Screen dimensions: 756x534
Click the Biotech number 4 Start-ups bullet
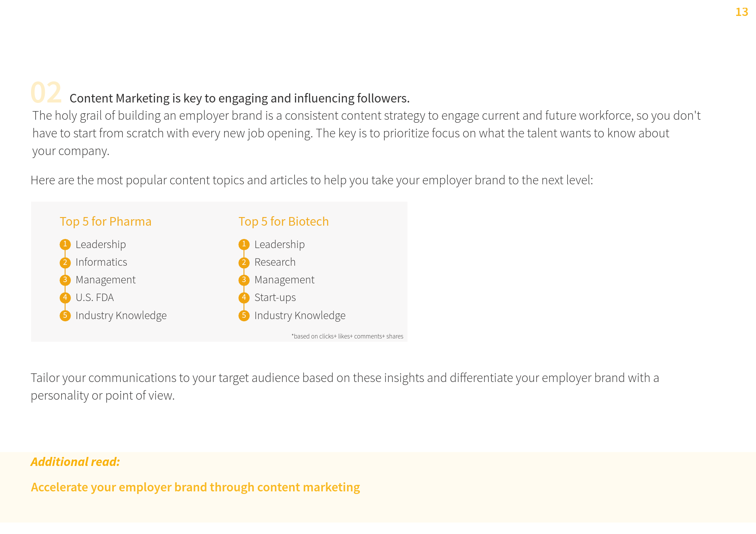tap(244, 298)
